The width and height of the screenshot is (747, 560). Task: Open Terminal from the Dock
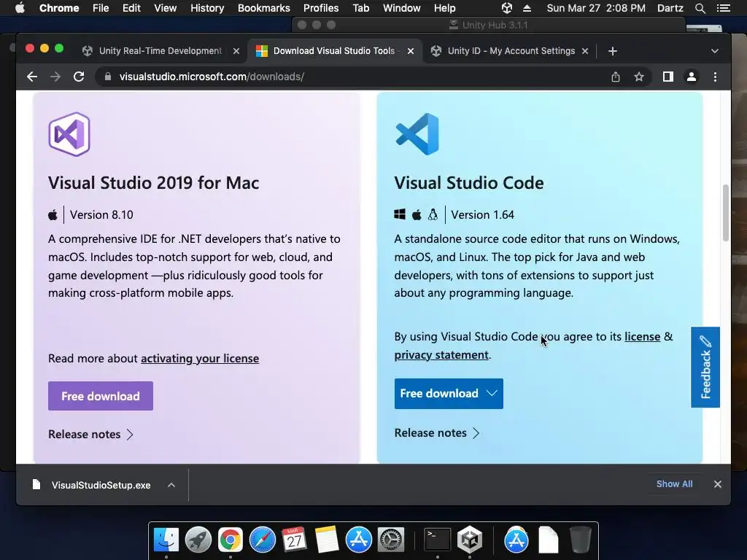(x=438, y=540)
